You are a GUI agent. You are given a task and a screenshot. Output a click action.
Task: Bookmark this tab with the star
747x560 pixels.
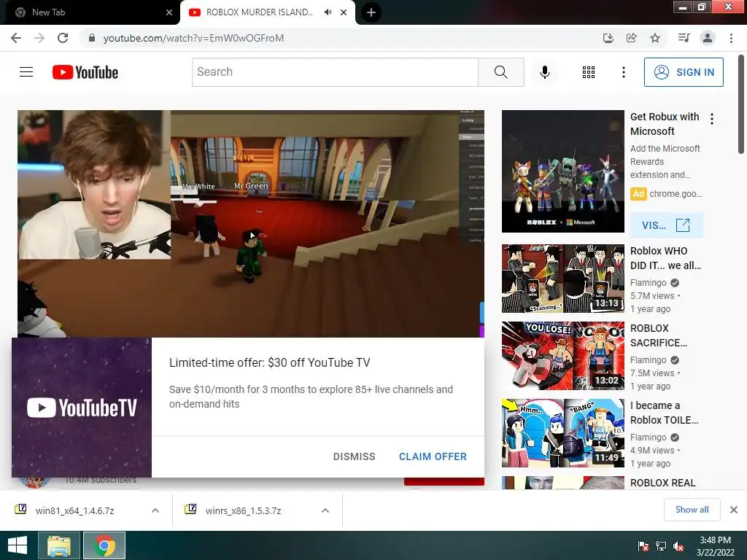655,38
